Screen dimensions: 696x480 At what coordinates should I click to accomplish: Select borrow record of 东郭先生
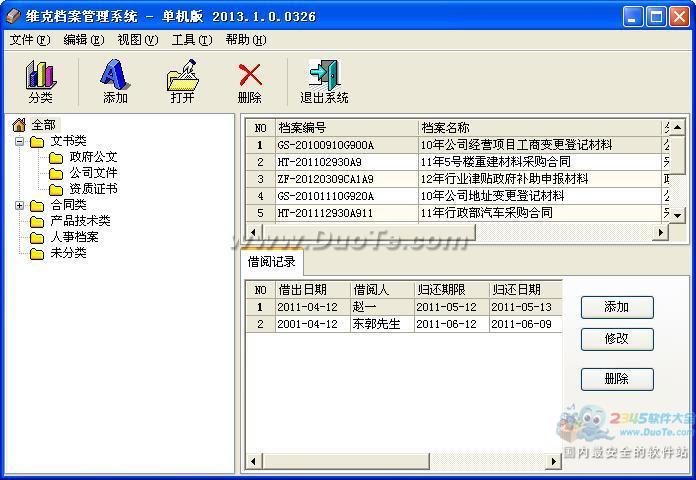[404, 324]
